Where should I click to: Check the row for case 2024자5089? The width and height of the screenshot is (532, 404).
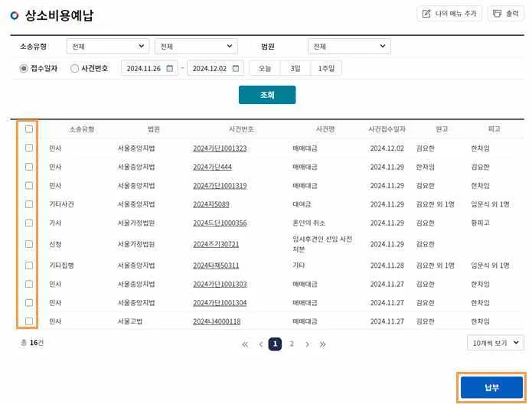[x=29, y=204]
